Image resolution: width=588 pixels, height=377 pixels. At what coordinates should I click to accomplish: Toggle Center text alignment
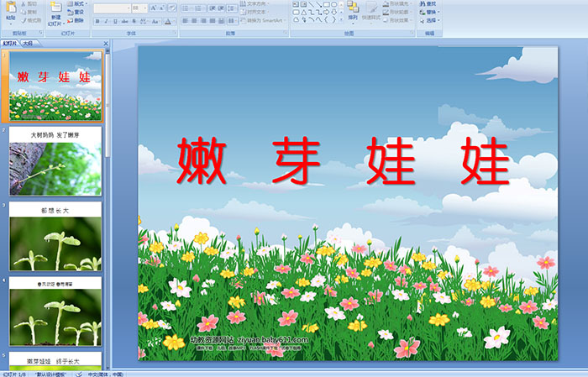[x=194, y=21]
